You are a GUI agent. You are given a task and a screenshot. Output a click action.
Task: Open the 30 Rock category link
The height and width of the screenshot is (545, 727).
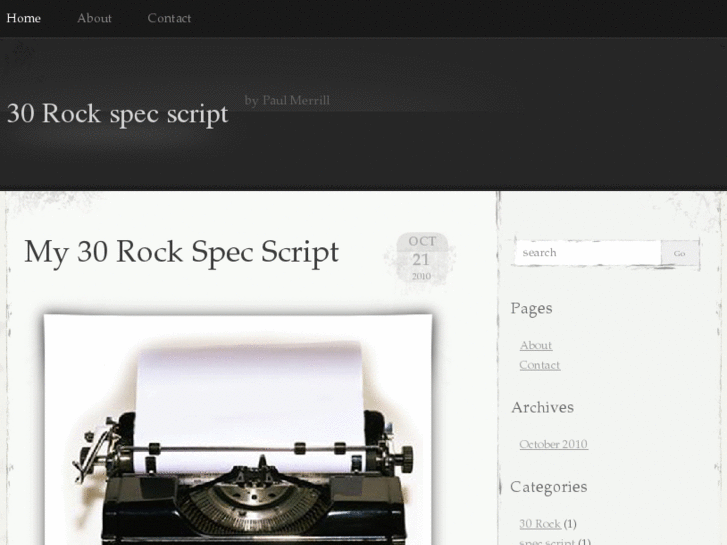[x=540, y=524]
